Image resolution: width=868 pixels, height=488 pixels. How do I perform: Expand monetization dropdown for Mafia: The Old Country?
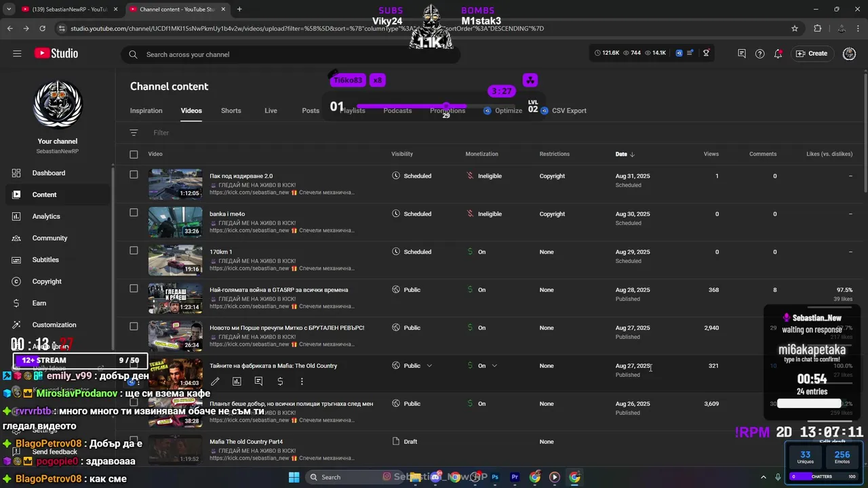click(494, 366)
